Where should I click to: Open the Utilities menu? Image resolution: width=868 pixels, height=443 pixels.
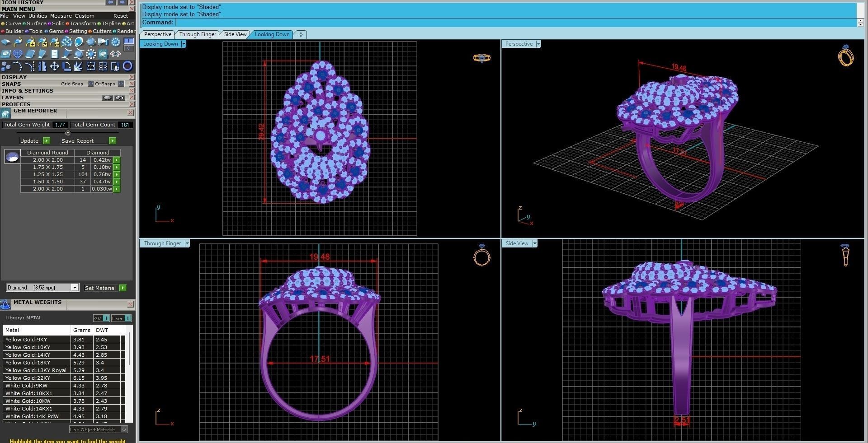click(x=38, y=16)
